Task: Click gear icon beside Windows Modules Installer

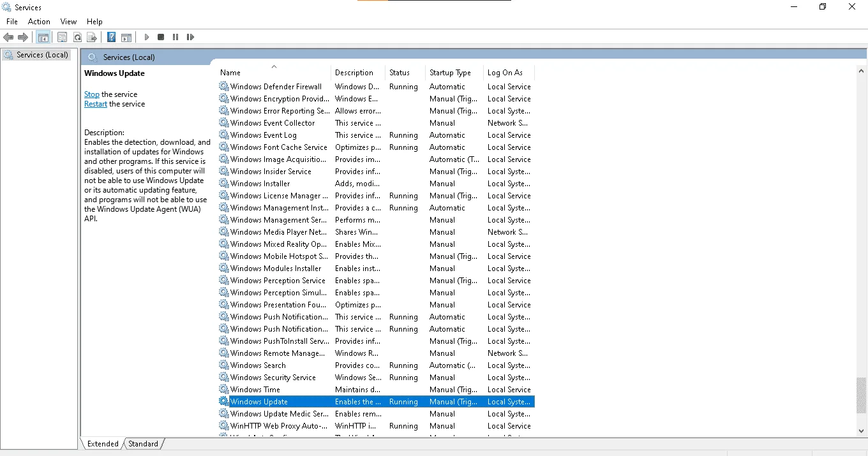Action: pos(223,268)
